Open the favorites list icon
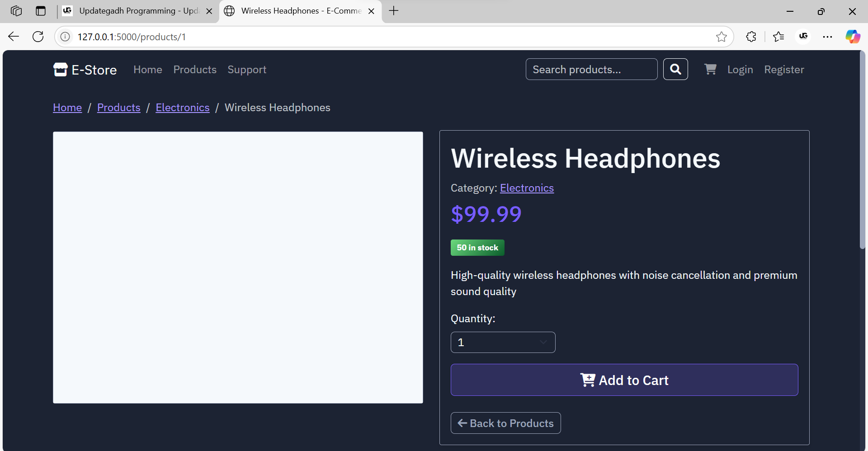Viewport: 868px width, 451px height. pyautogui.click(x=778, y=37)
